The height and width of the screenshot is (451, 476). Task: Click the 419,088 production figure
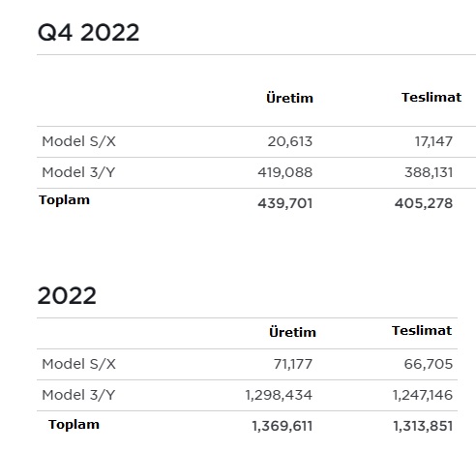(x=285, y=172)
